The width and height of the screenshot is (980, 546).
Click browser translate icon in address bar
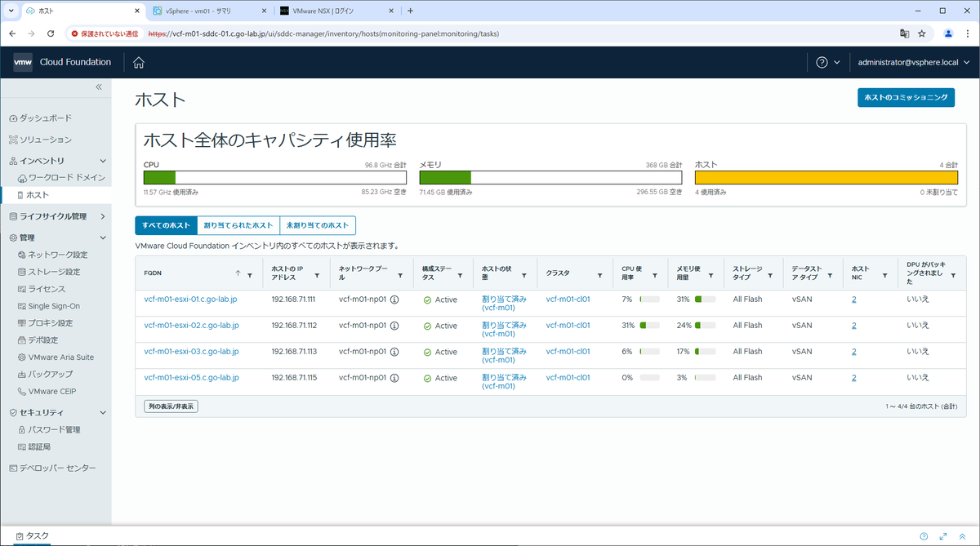point(904,33)
